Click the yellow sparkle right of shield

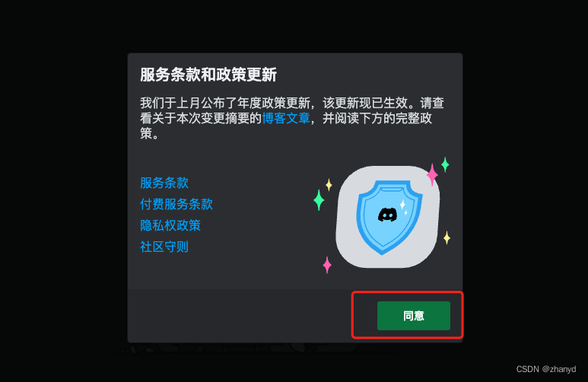coord(447,237)
